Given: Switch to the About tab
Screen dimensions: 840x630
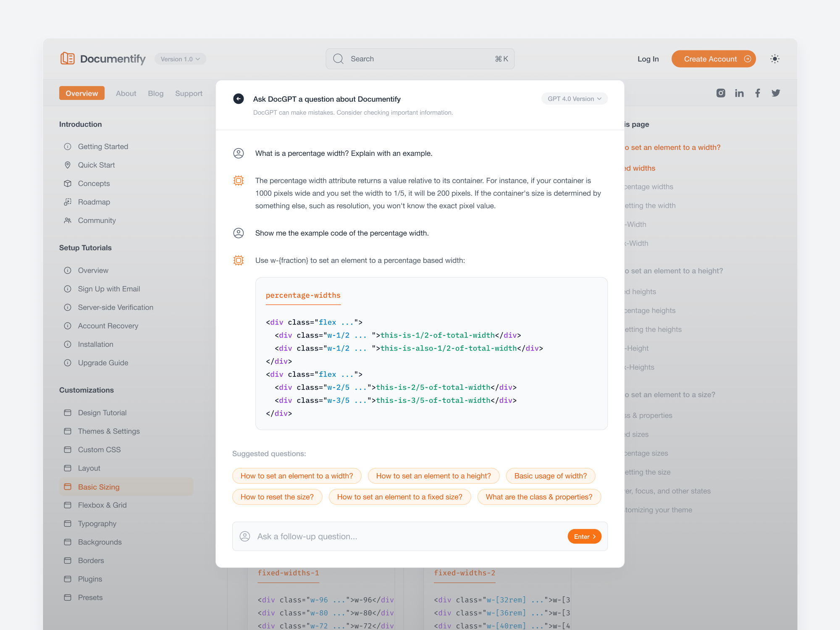Looking at the screenshot, I should (126, 93).
